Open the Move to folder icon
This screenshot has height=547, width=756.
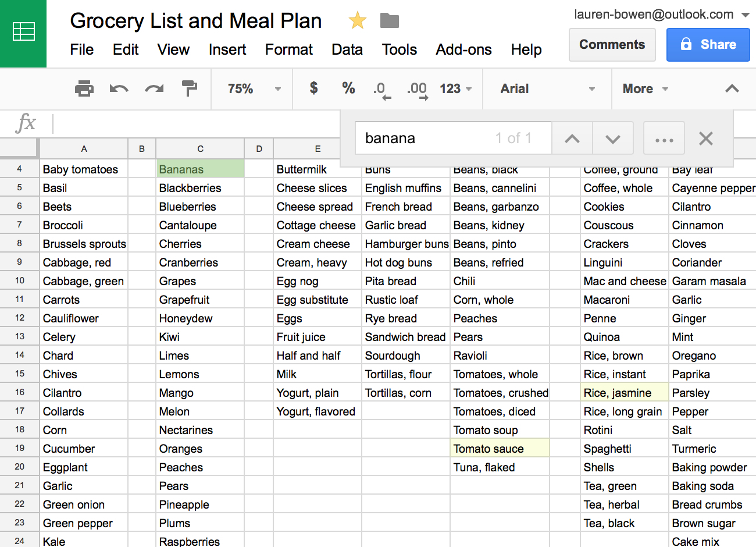click(389, 20)
